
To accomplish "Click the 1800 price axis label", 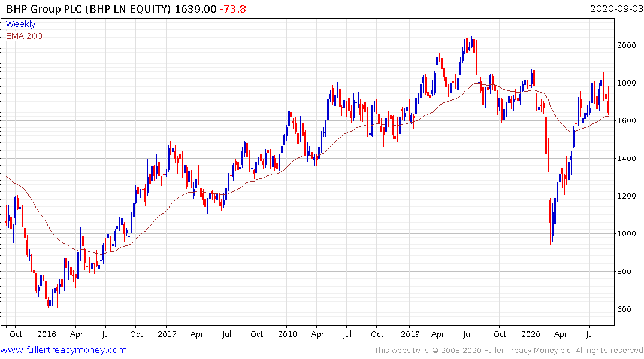I will (x=627, y=83).
